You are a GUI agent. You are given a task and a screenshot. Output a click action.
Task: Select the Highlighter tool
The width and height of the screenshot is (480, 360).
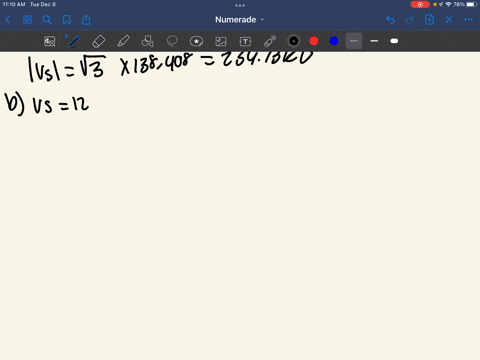click(x=123, y=41)
